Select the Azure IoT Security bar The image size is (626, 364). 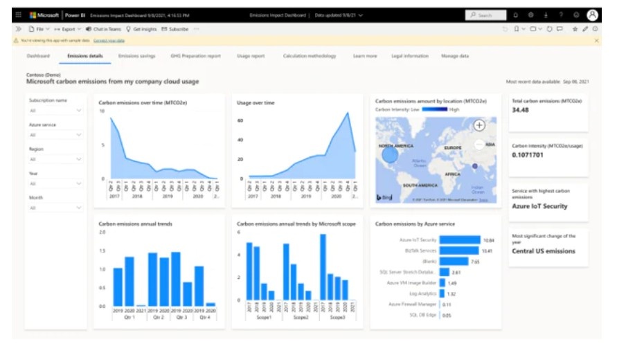pyautogui.click(x=460, y=240)
